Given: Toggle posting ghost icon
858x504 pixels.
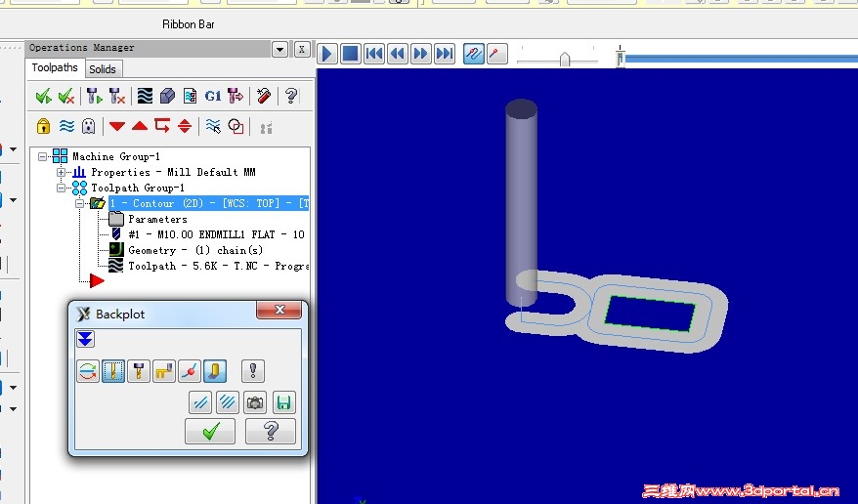Looking at the screenshot, I should click(x=88, y=126).
